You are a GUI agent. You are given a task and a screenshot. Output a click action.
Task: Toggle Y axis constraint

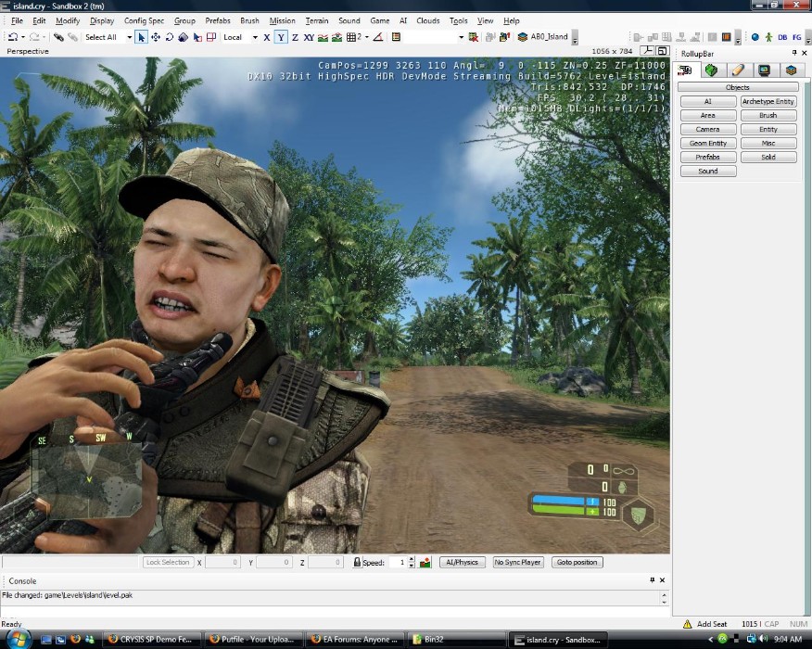point(281,37)
